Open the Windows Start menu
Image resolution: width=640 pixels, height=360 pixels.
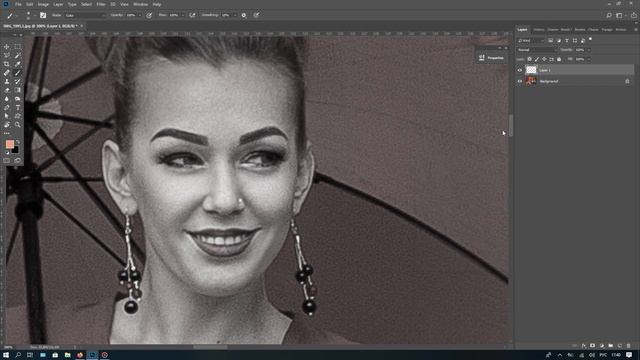click(6, 355)
